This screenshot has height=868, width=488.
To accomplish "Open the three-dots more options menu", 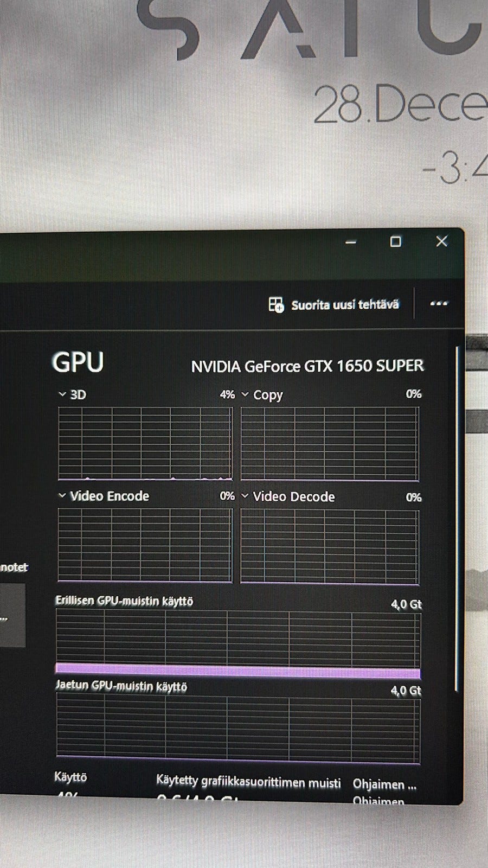I will 439,303.
